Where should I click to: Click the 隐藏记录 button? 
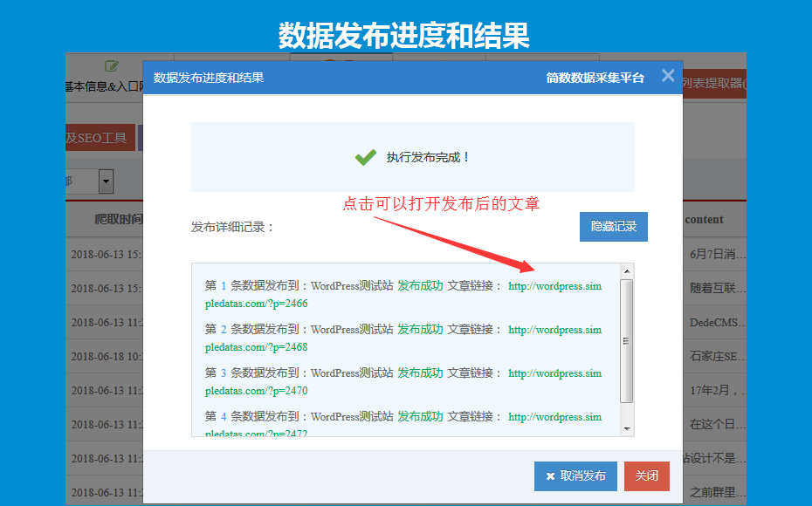click(x=614, y=227)
